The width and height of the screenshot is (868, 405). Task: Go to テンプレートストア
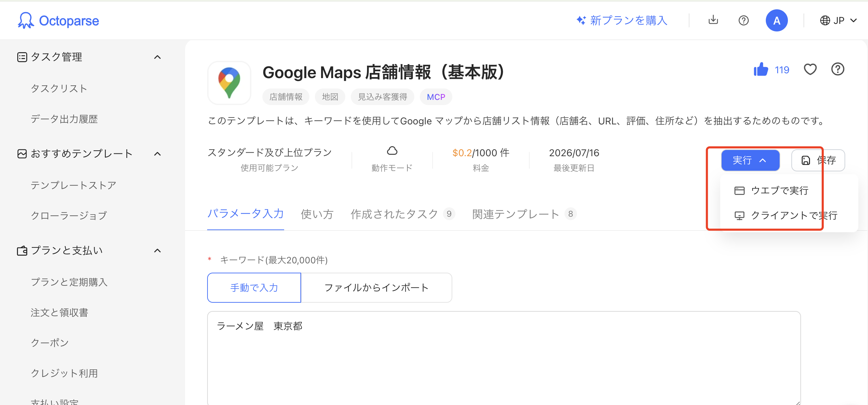click(x=73, y=186)
